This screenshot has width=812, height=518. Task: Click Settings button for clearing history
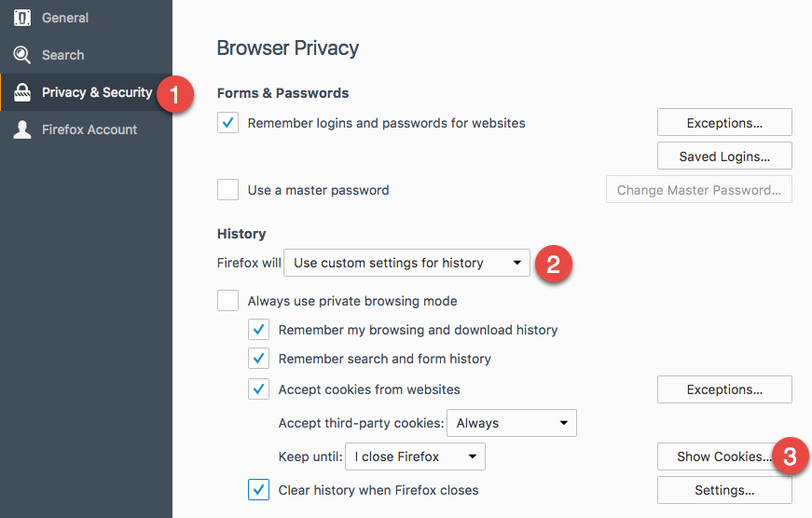pos(724,490)
